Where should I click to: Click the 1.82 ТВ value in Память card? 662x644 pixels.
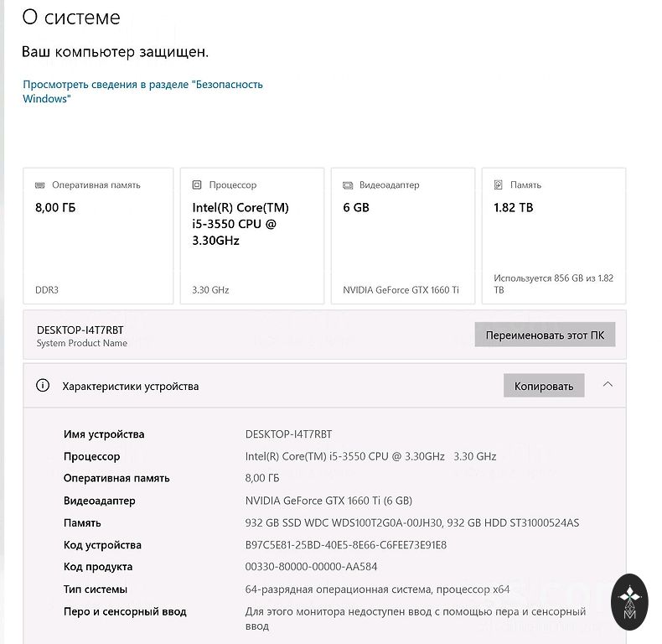[x=514, y=207]
